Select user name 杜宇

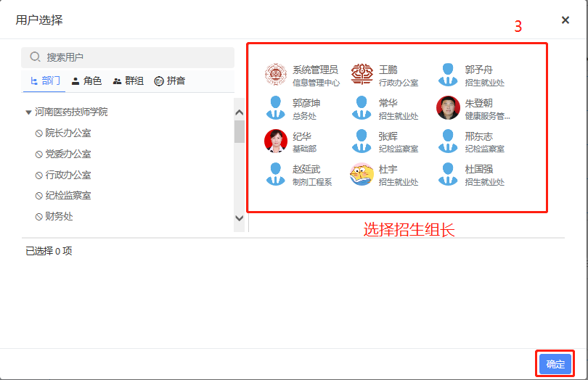coord(388,170)
